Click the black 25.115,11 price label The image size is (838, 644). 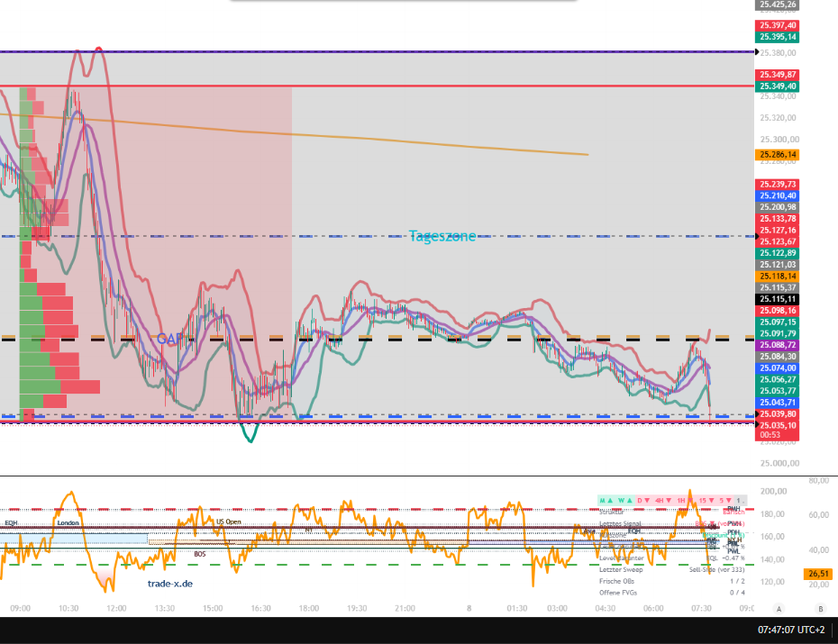[777, 299]
